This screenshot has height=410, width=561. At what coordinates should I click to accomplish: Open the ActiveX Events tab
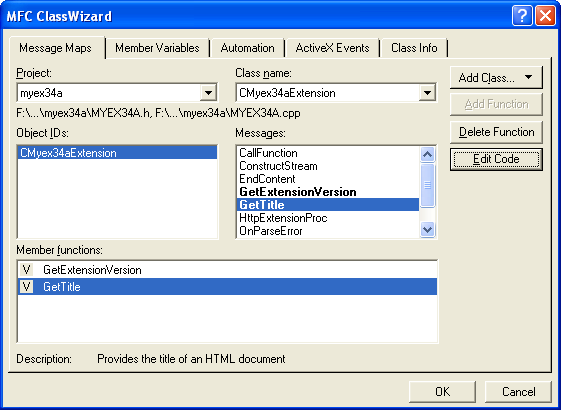[332, 48]
